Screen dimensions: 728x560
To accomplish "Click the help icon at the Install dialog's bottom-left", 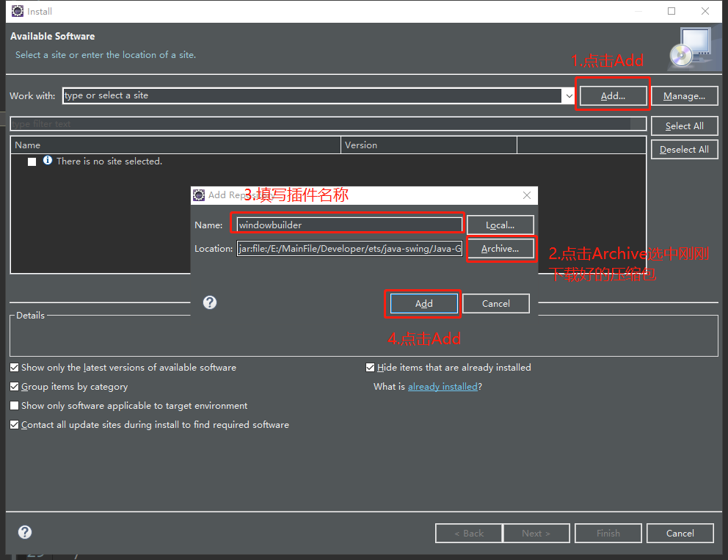I will 25,532.
